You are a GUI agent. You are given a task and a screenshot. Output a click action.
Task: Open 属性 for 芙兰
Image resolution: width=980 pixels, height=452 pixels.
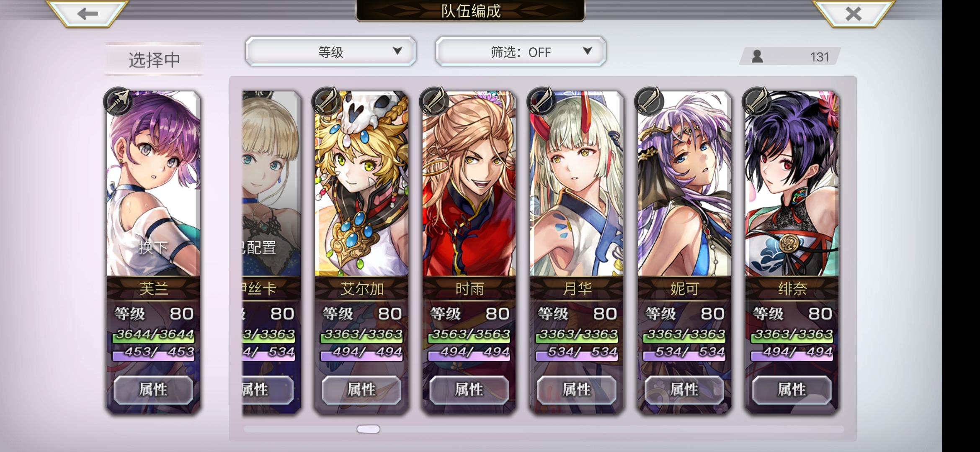(153, 390)
